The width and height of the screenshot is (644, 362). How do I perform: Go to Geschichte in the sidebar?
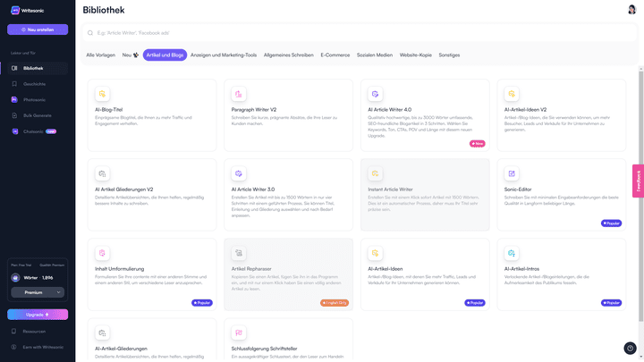(34, 84)
